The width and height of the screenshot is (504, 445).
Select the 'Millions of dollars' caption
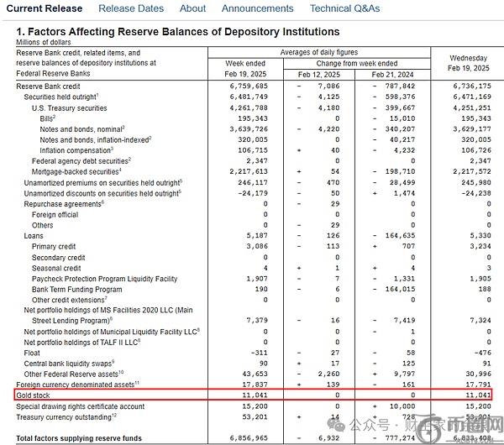tap(44, 42)
